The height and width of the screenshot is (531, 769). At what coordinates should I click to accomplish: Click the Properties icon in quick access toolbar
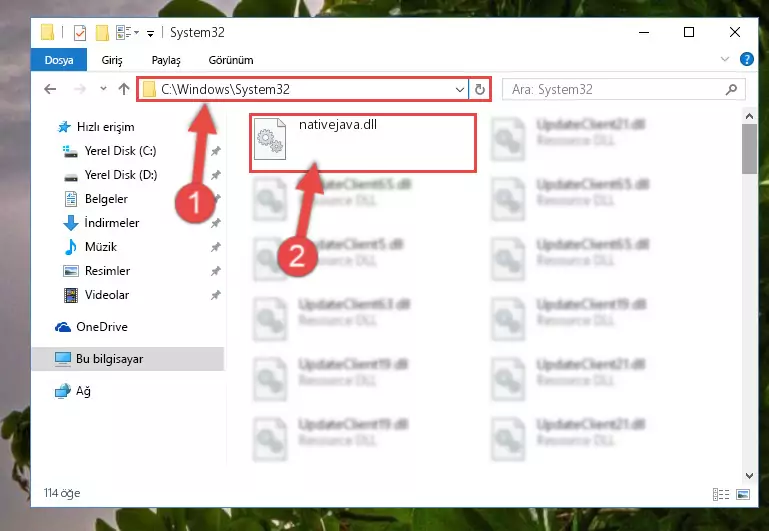tap(79, 33)
